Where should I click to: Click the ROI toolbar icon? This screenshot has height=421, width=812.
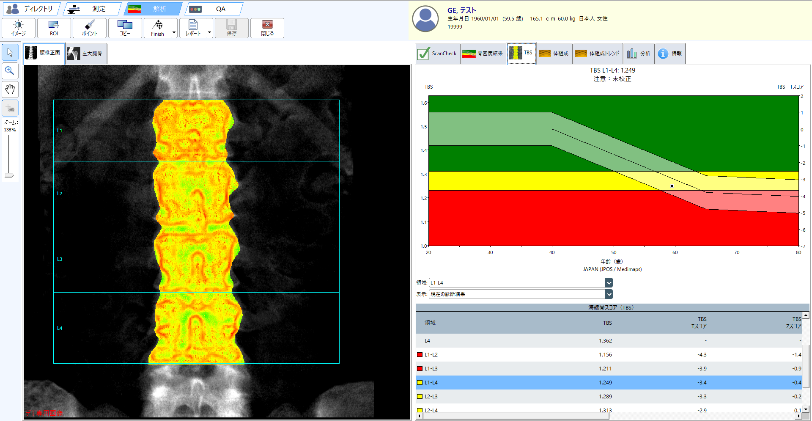[x=54, y=27]
